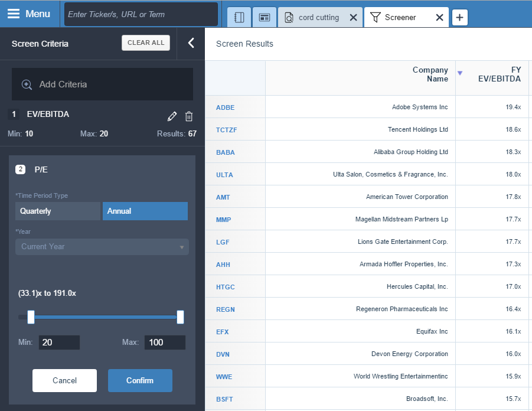Click the 16.0x value in DVN row

pos(513,354)
